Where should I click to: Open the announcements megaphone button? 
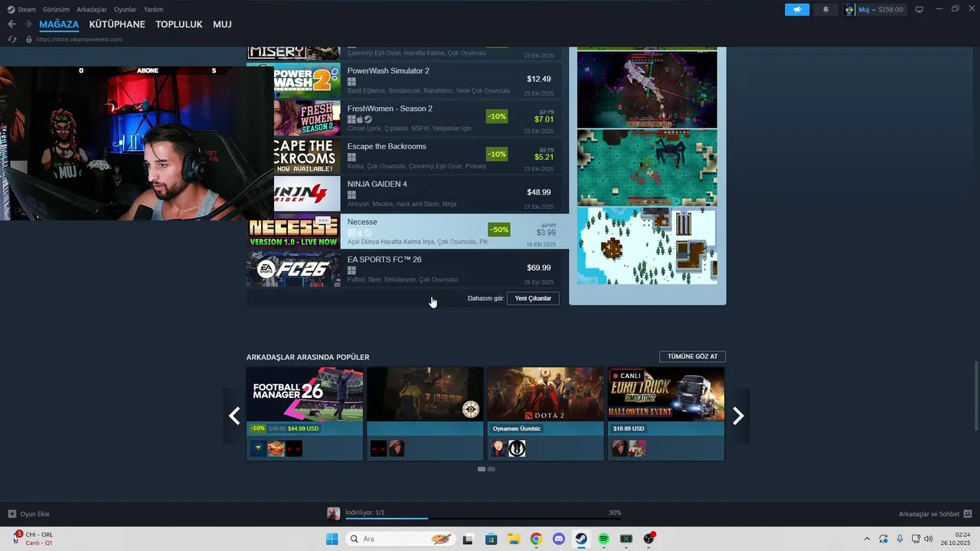pyautogui.click(x=797, y=9)
